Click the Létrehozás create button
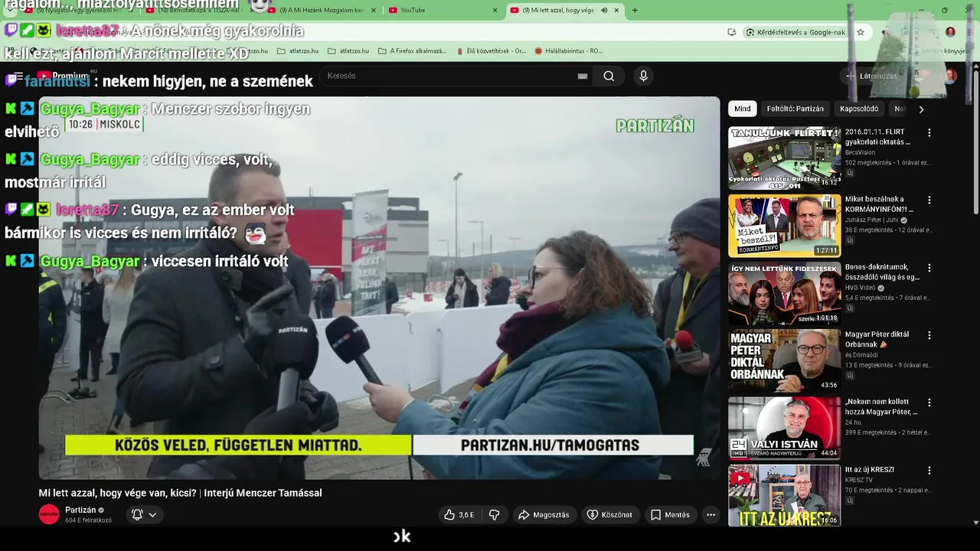 [871, 76]
